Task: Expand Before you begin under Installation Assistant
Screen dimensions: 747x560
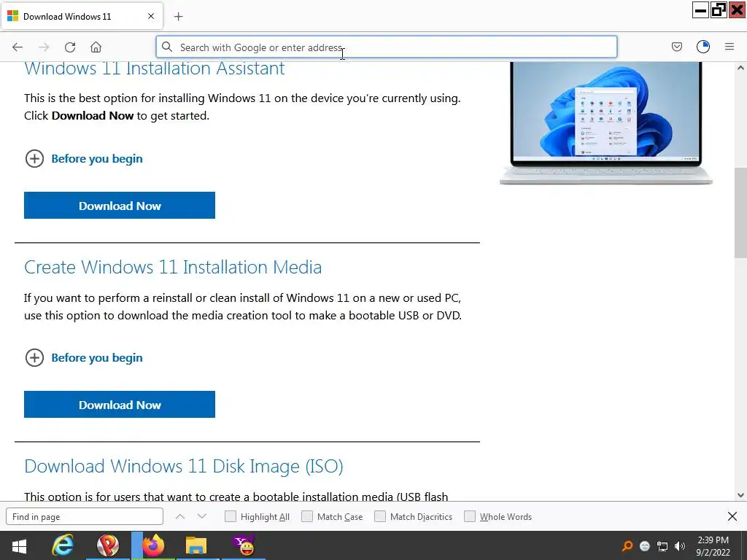Action: point(84,158)
